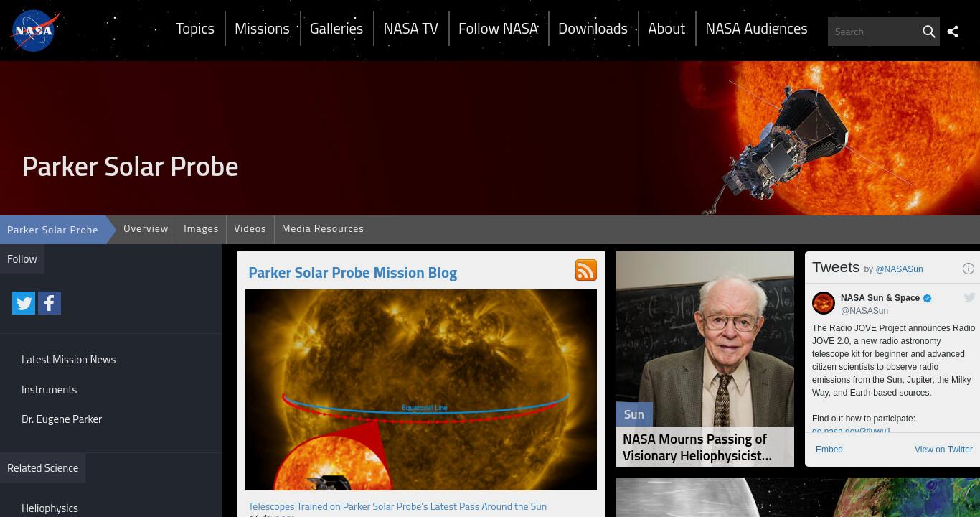Click the NASA Sun & Space avatar

click(824, 303)
